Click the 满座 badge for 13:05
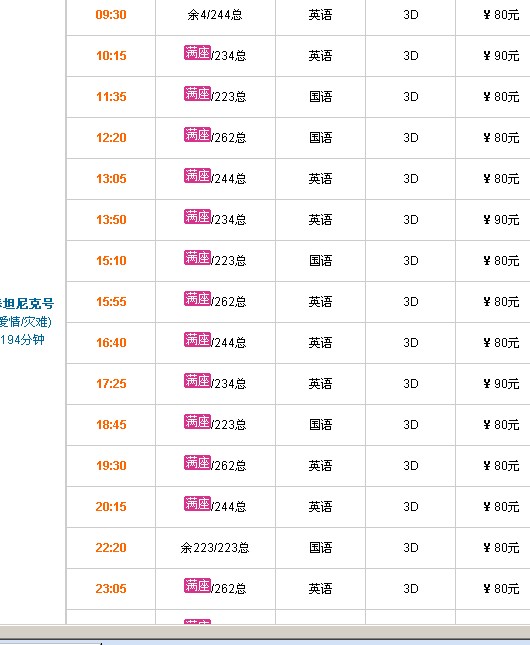The image size is (530, 645). coord(198,176)
